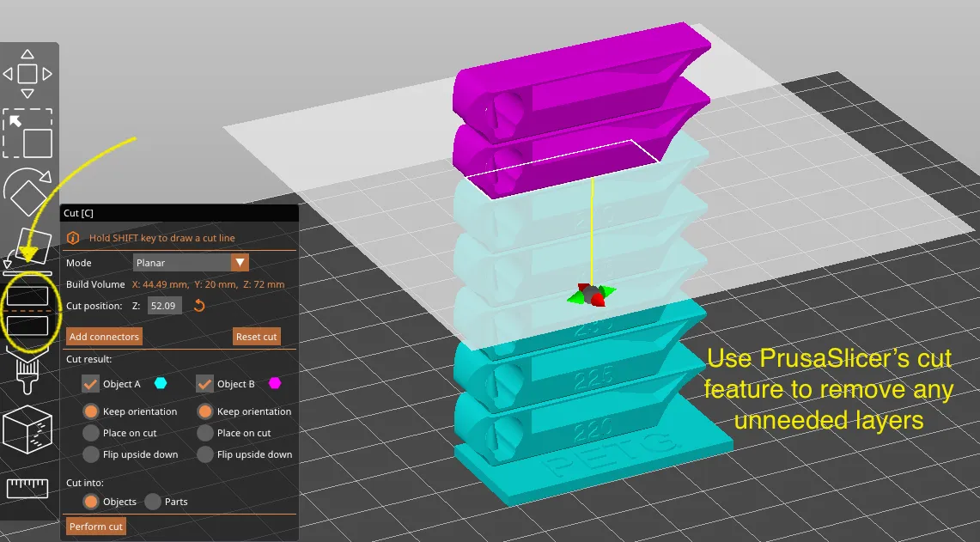Select the Paint-on supports brush tool

point(28,371)
